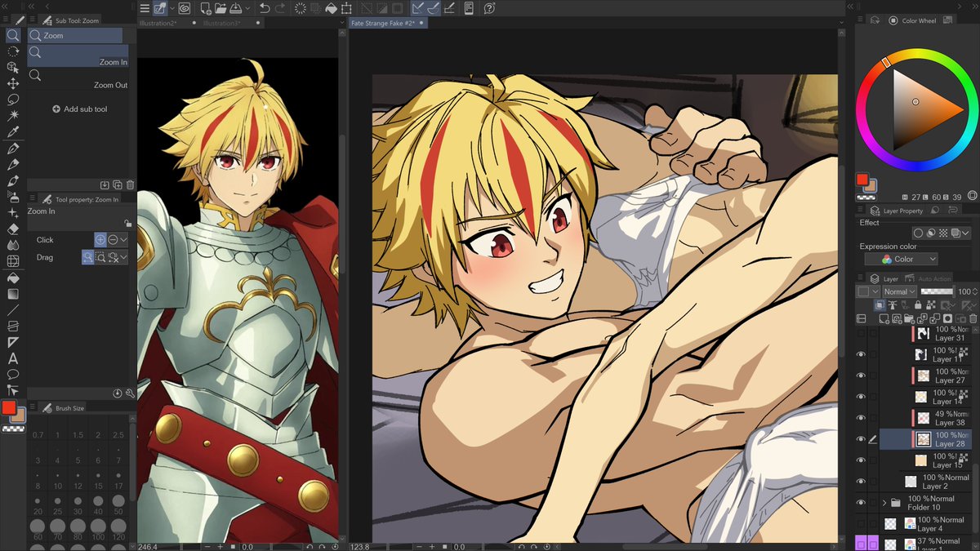Open the help question mark icon
Image resolution: width=980 pixels, height=551 pixels.
pyautogui.click(x=489, y=8)
